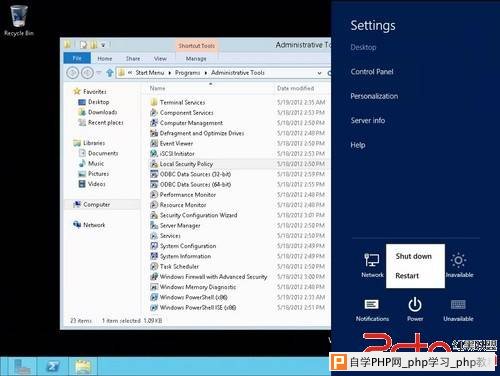The image size is (500, 376).
Task: Expand the address bar history dropdown
Action: pyautogui.click(x=319, y=73)
